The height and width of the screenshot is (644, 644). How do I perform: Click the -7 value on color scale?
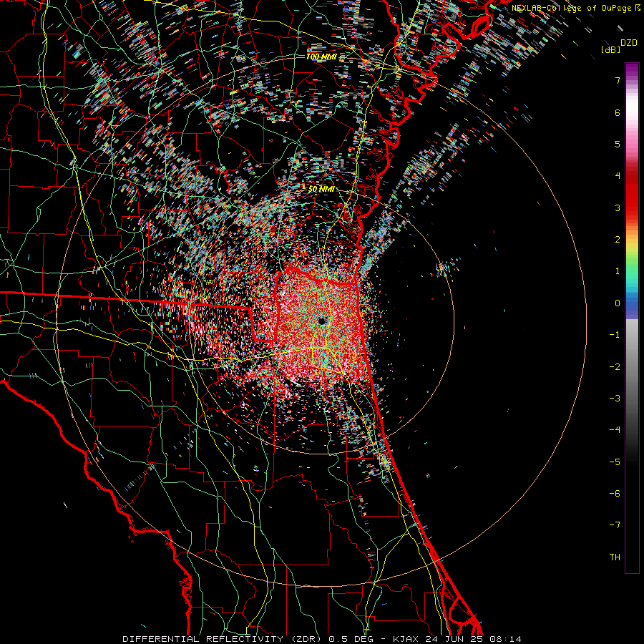click(x=615, y=525)
